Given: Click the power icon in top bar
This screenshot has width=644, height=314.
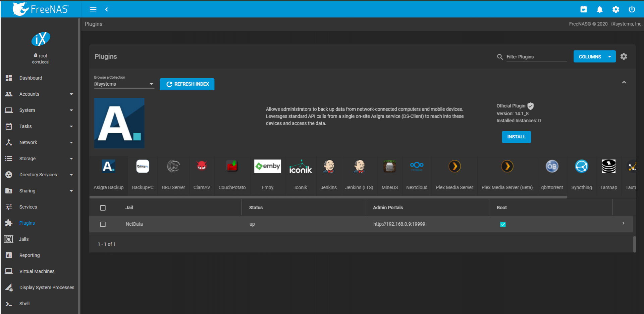Looking at the screenshot, I should 632,9.
